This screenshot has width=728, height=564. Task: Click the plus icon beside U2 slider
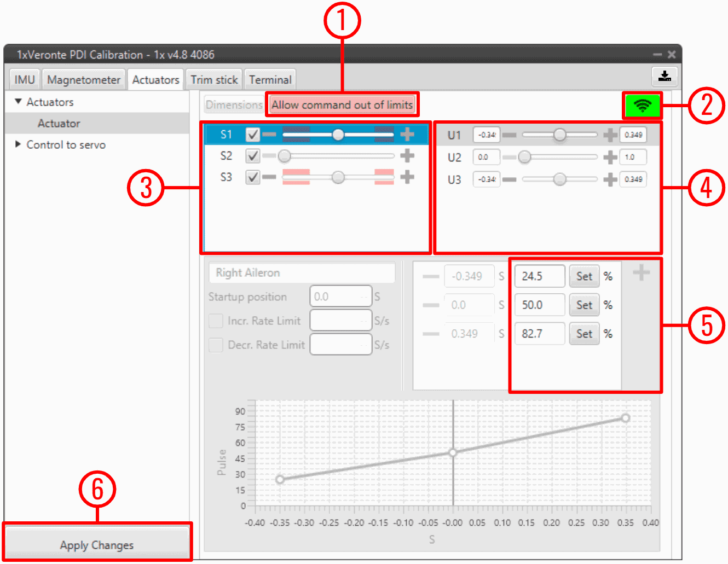click(x=610, y=158)
